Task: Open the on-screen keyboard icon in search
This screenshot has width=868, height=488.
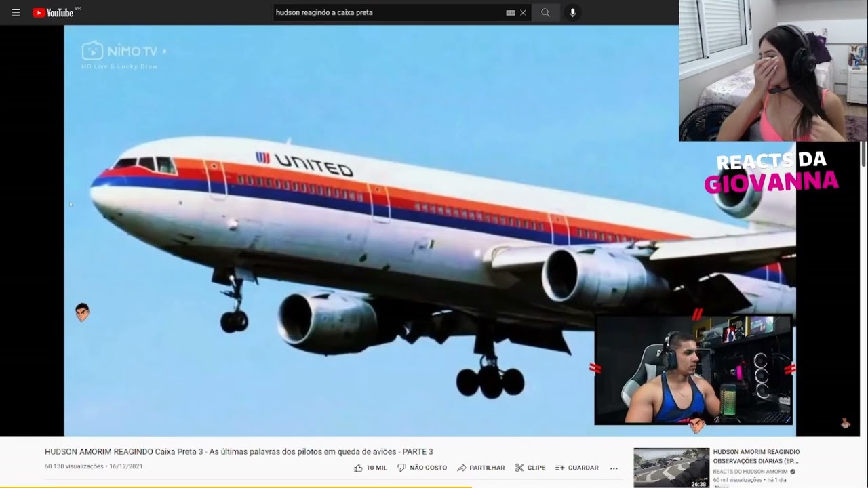Action: click(511, 12)
